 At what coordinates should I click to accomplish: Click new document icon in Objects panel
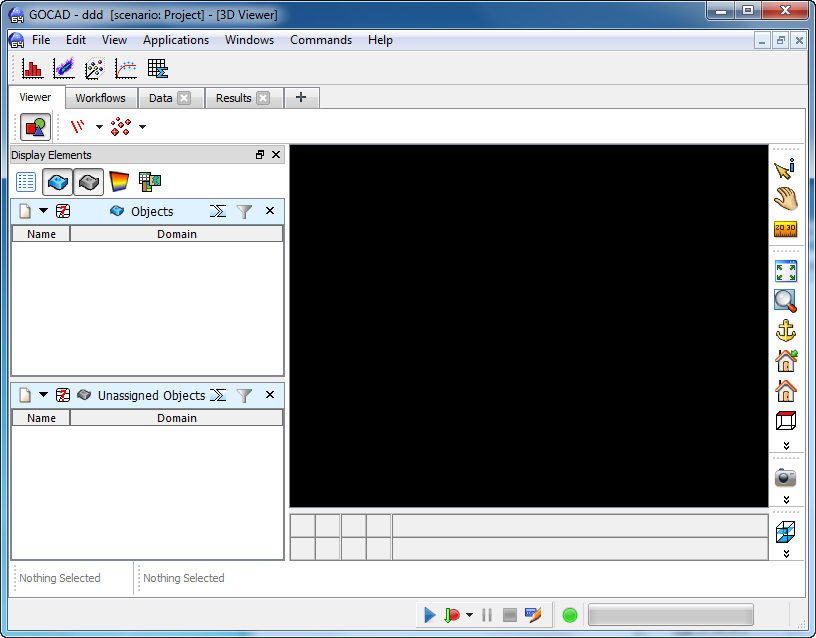click(24, 211)
